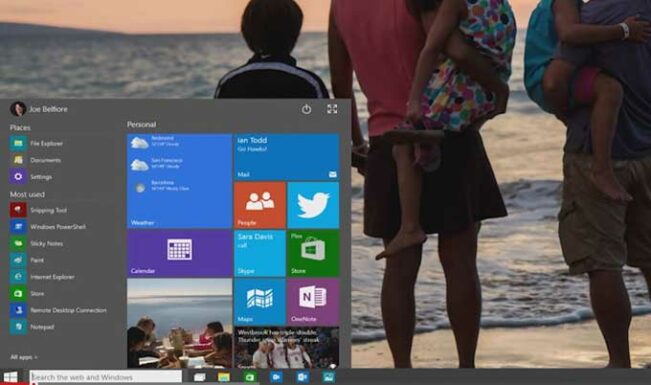Click the Most used section heading

(27, 194)
